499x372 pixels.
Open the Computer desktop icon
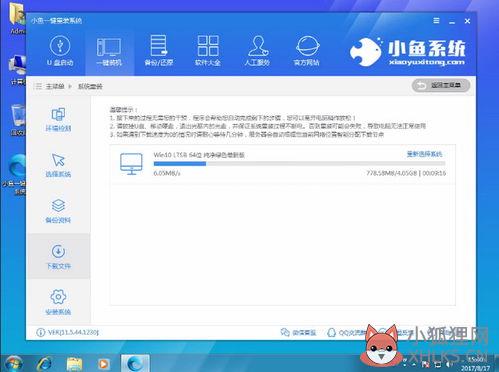point(17,70)
